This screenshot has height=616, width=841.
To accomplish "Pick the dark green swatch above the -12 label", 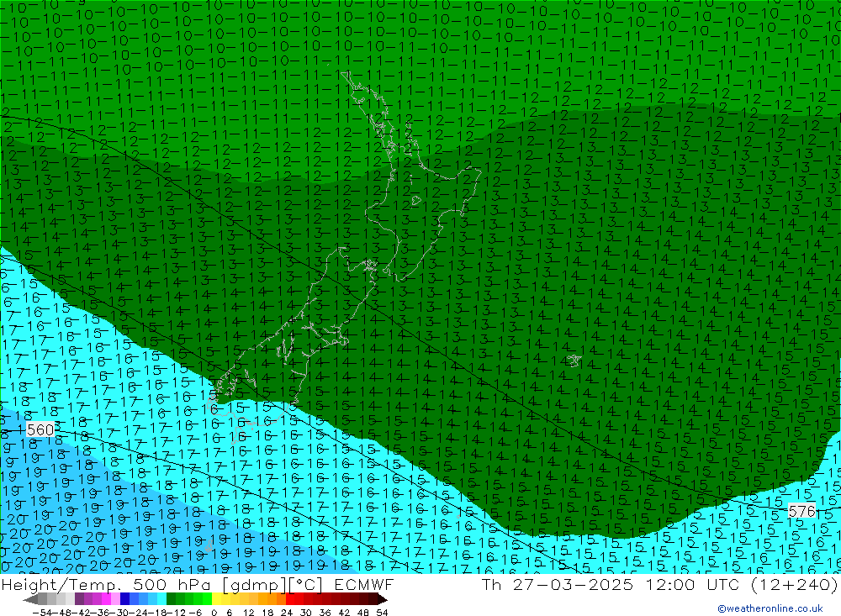I will point(171,599).
